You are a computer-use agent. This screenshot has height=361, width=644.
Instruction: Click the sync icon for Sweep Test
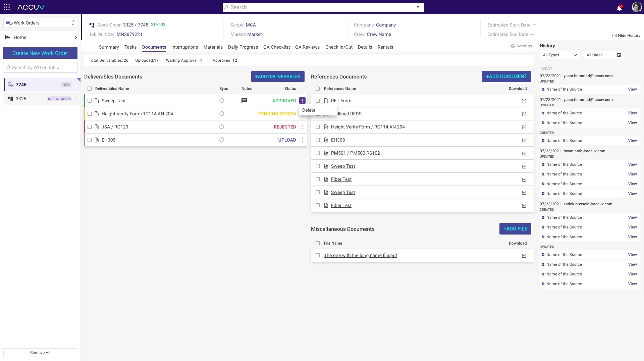(222, 101)
